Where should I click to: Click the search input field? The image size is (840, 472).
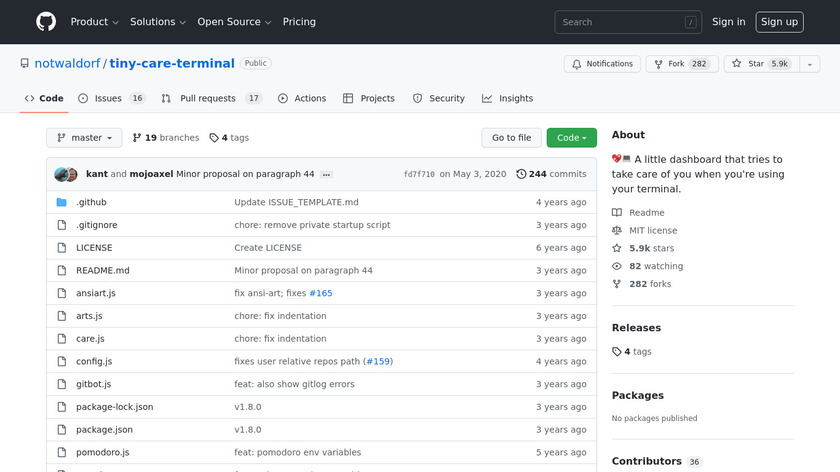pyautogui.click(x=620, y=22)
